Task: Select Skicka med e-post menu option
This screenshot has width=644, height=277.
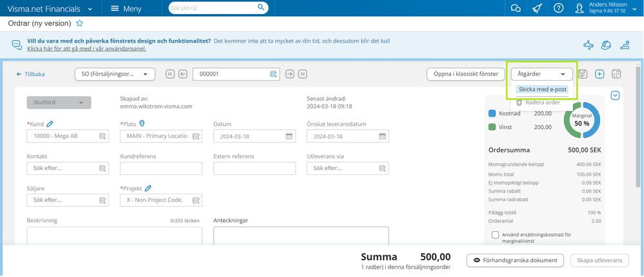Action: [542, 89]
